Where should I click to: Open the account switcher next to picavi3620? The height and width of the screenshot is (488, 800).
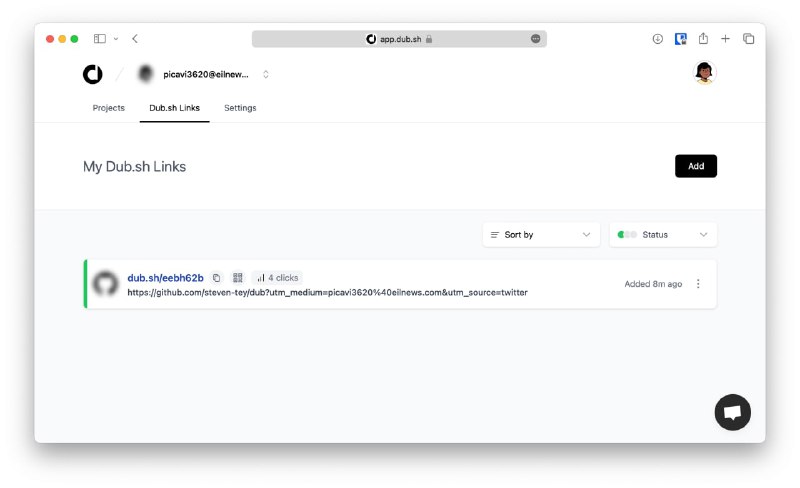pyautogui.click(x=266, y=75)
